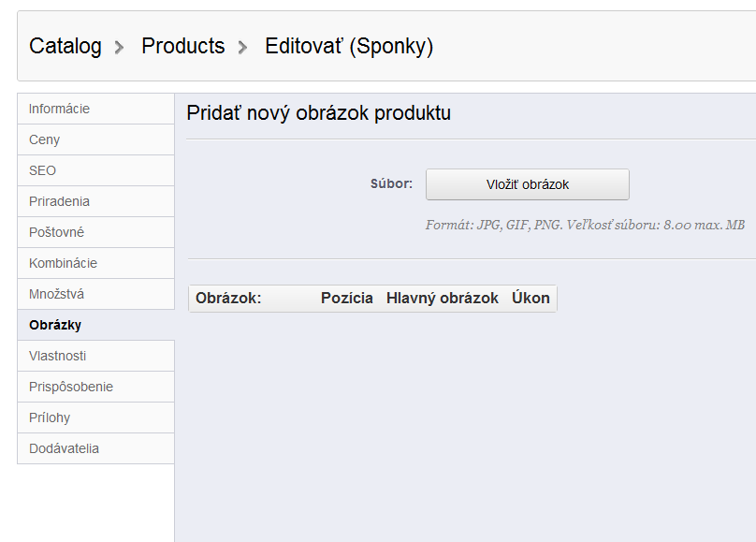This screenshot has width=756, height=542.
Task: Click the Editovať (Sponky) breadcrumb title
Action: (x=349, y=46)
